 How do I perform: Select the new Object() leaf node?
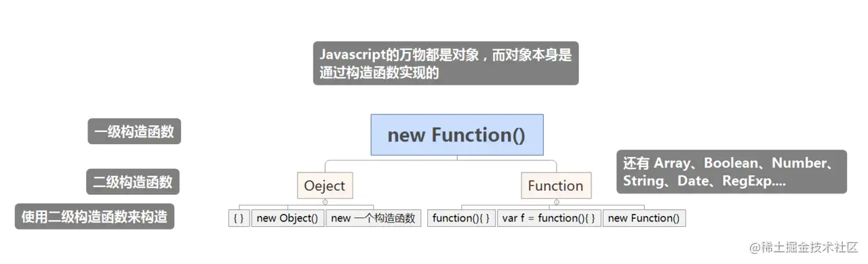288,218
